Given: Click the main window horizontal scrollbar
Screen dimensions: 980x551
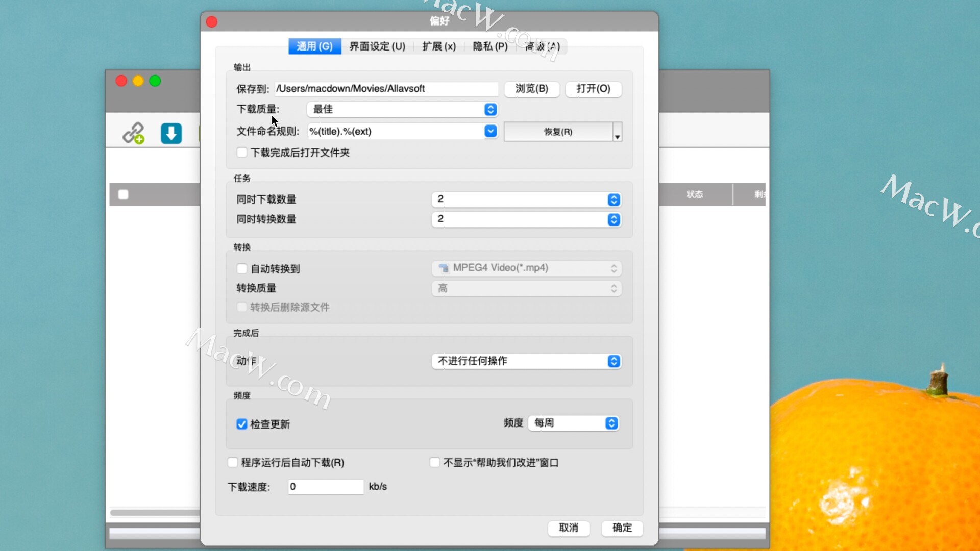Looking at the screenshot, I should pos(155,512).
